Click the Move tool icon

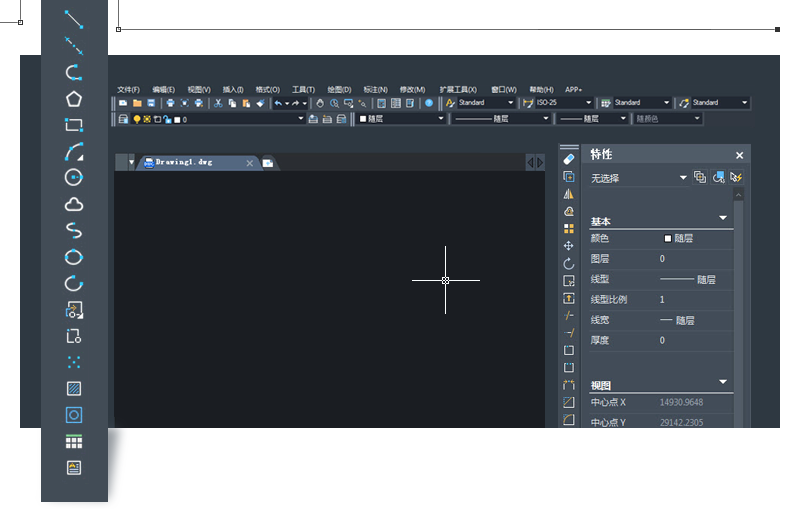click(569, 246)
